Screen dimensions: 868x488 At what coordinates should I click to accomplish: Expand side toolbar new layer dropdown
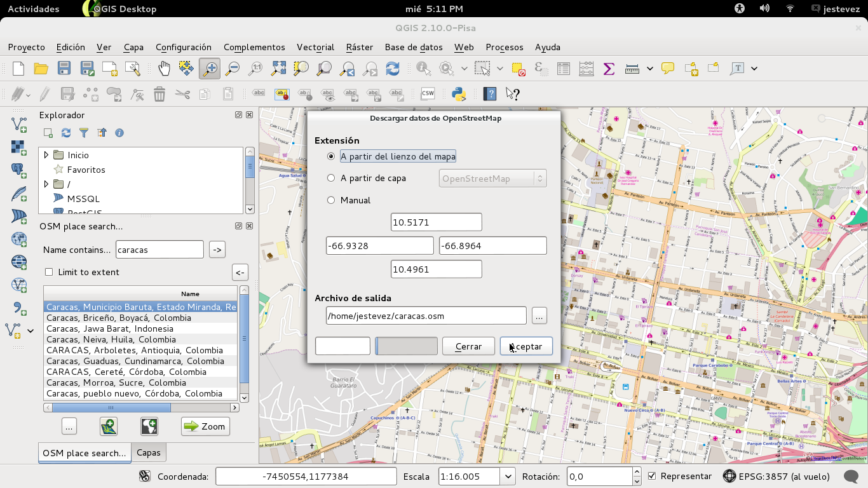(30, 331)
